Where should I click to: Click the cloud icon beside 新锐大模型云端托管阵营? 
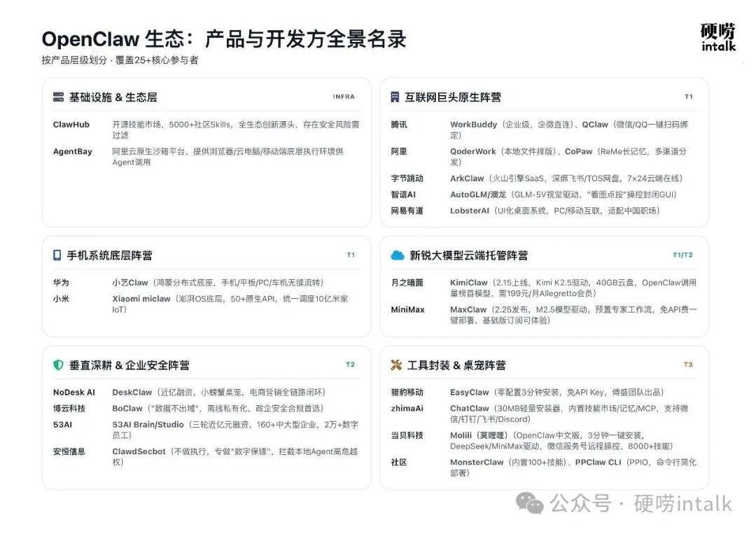tap(398, 255)
